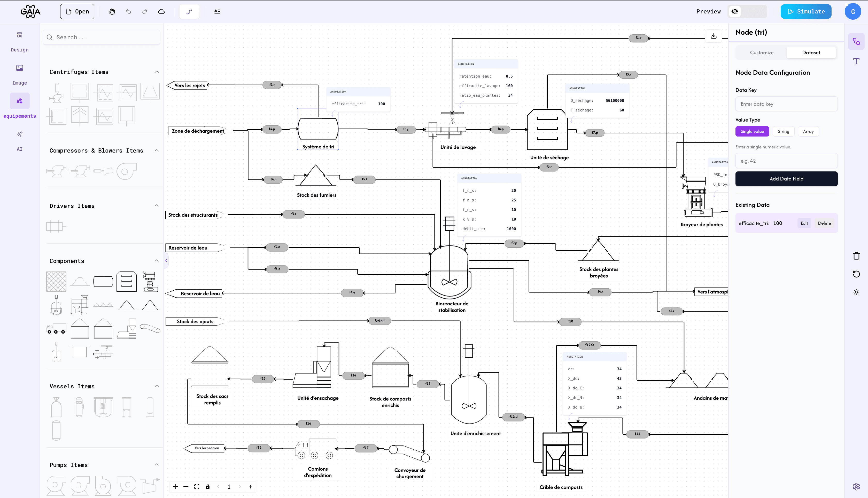Click the download diagram icon
The image size is (868, 498).
coord(714,36)
